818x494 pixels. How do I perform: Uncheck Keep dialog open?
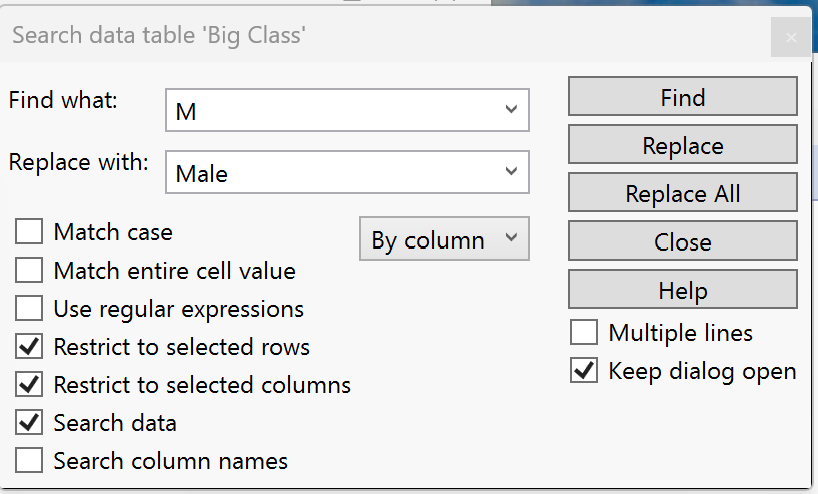point(584,371)
